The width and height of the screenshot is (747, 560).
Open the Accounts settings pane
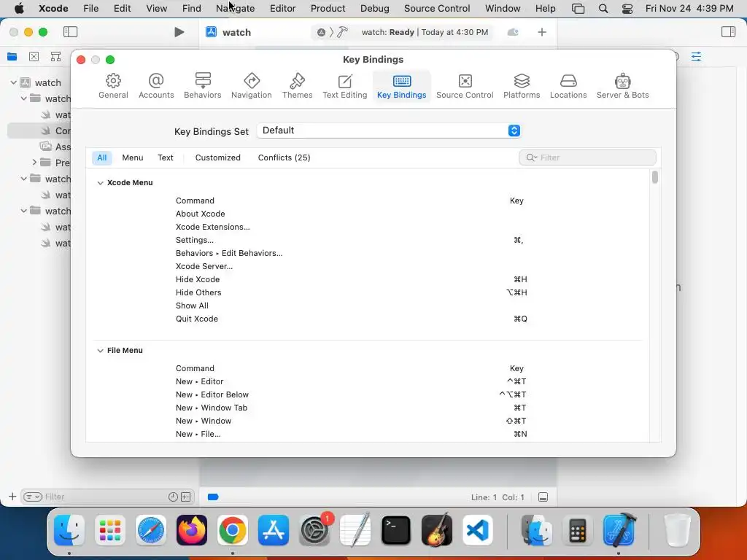click(156, 86)
